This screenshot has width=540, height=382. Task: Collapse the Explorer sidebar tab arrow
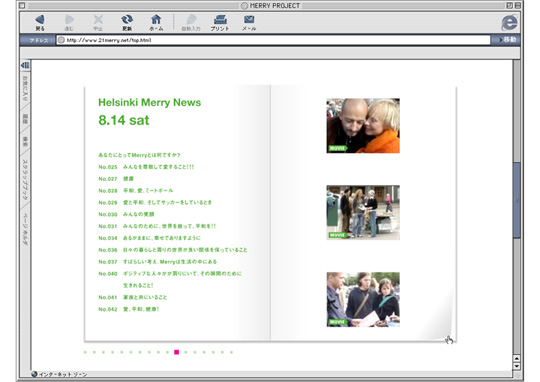coord(25,65)
